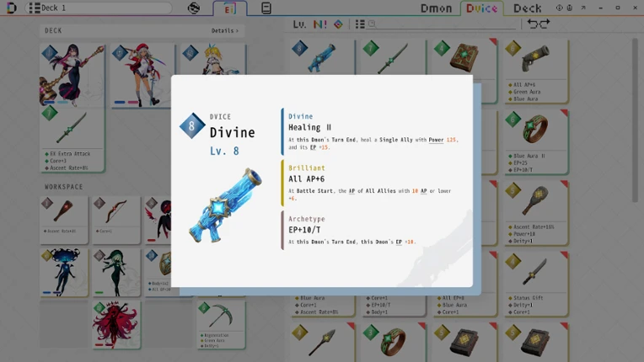The width and height of the screenshot is (644, 362).
Task: Open the document list icon tab
Action: 266,8
